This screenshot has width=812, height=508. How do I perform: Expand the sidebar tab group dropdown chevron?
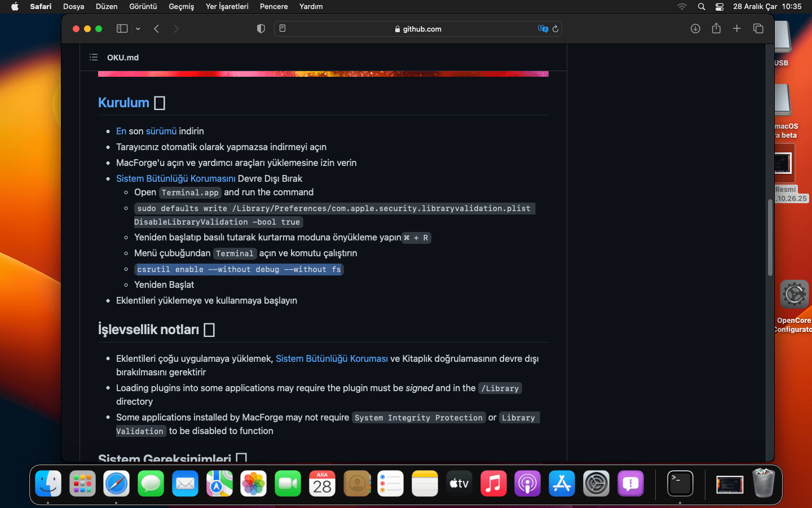click(x=138, y=29)
